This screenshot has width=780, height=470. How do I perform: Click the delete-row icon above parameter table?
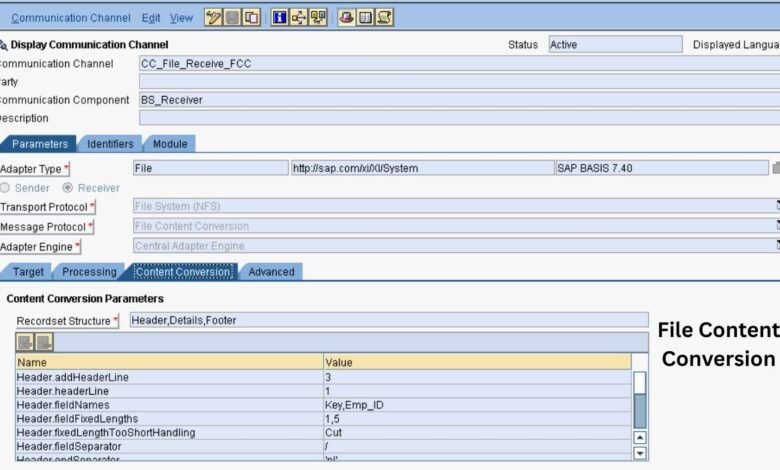(44, 342)
